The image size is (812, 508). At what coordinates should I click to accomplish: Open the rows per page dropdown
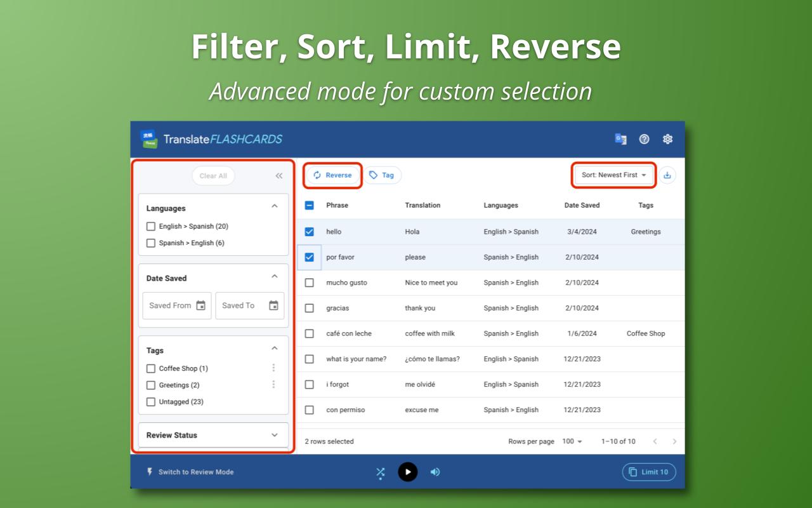[572, 441]
